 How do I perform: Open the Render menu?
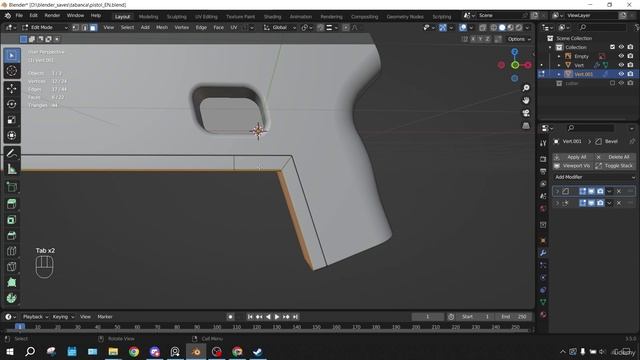point(52,16)
